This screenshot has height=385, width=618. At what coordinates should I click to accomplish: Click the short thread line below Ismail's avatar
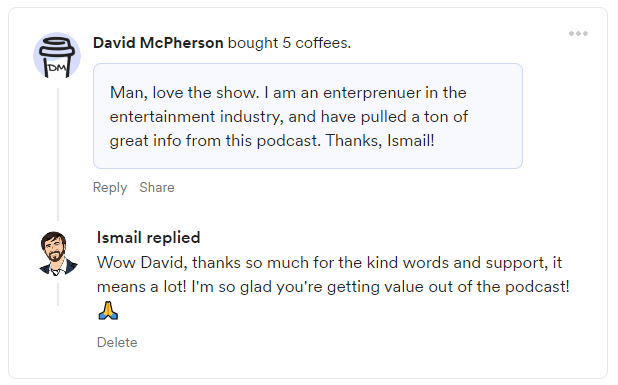[x=58, y=294]
